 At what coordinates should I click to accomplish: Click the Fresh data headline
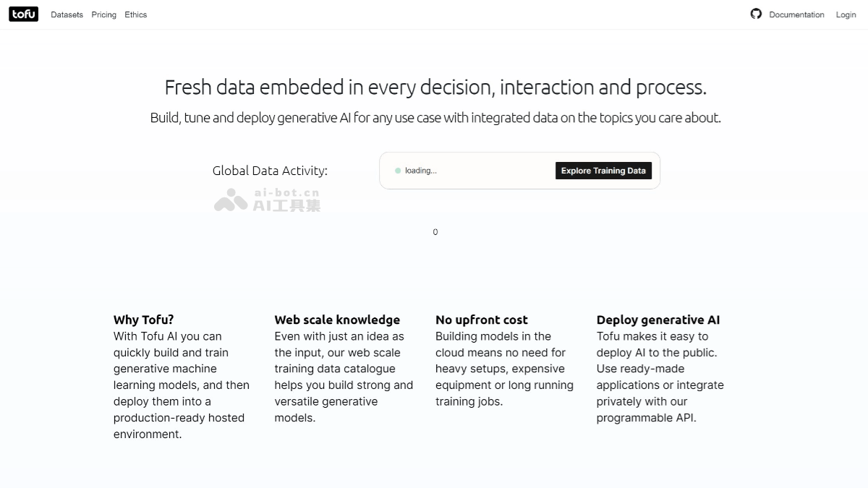pyautogui.click(x=435, y=87)
